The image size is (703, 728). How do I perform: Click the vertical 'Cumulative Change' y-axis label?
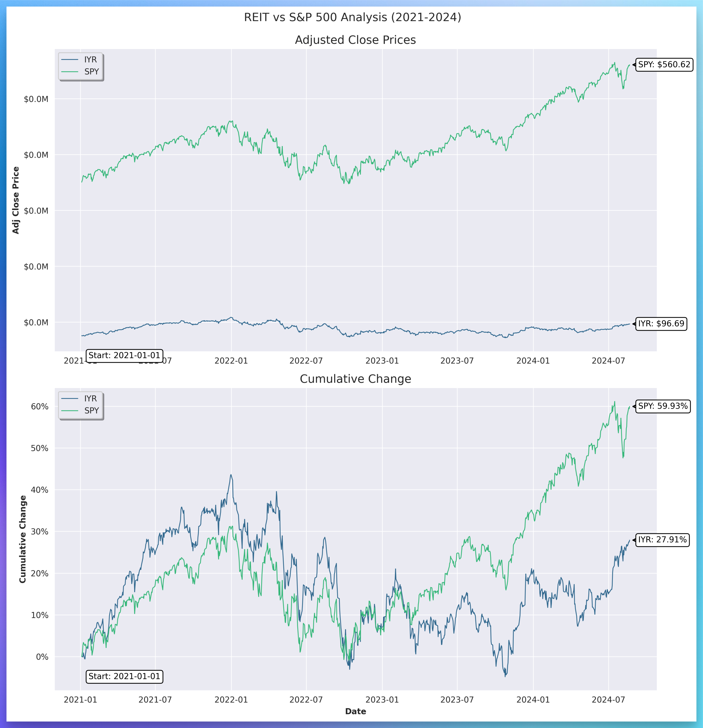(23, 539)
